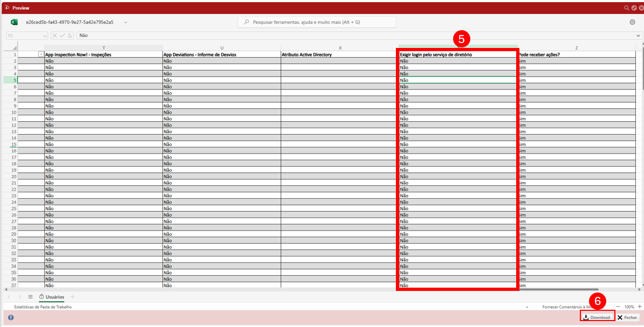The image size is (644, 327).
Task: Add a new sheet with plus icon
Action: click(x=73, y=297)
